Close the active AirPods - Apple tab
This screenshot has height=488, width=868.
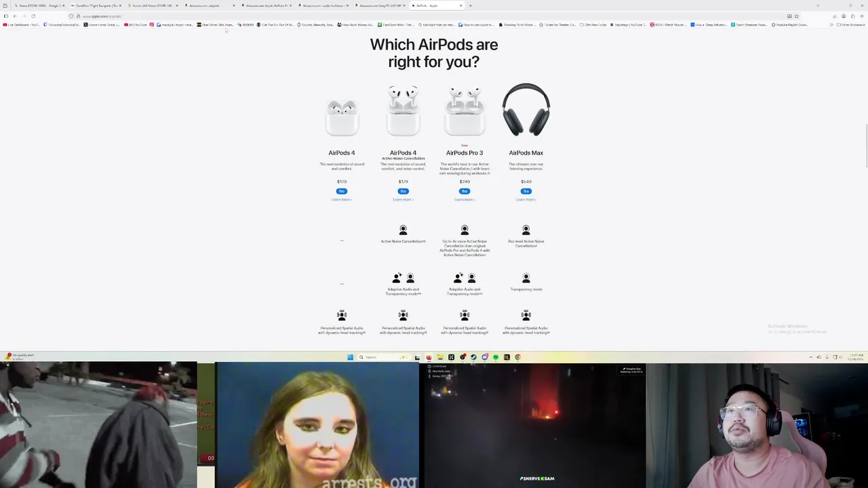point(460,5)
